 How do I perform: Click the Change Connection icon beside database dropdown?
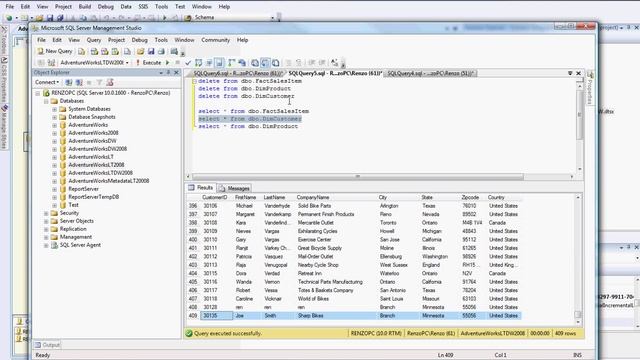(51, 63)
